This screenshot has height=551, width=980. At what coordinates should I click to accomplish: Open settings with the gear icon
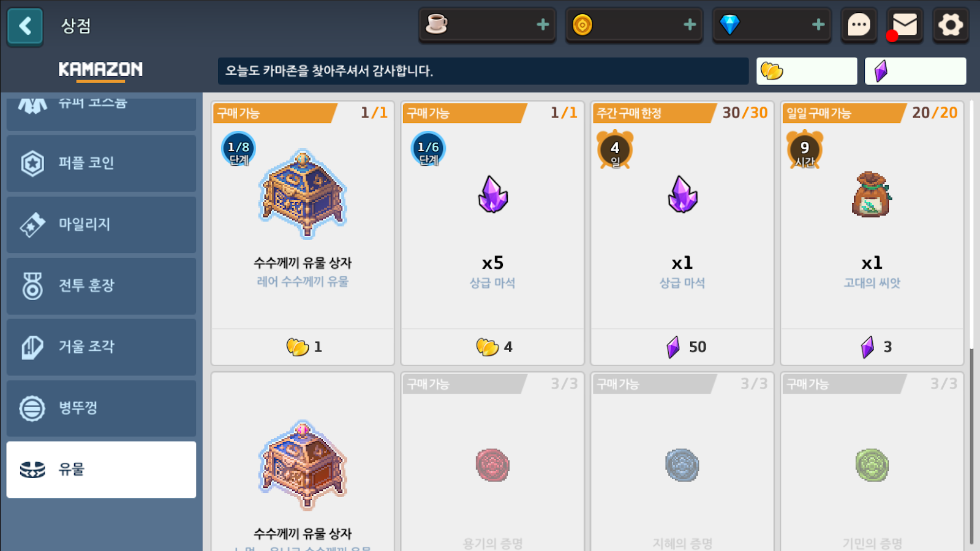pyautogui.click(x=951, y=25)
